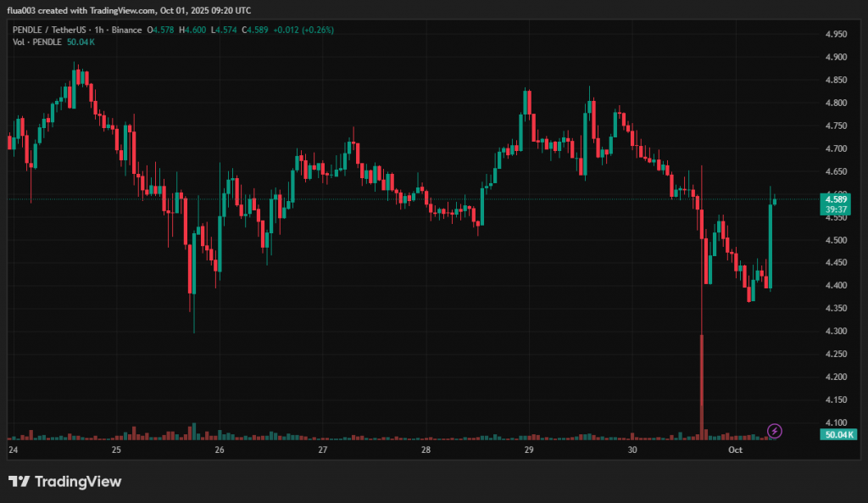Click the 4.950 level on price scale
Viewport: 868px width, 503px height.
point(836,35)
